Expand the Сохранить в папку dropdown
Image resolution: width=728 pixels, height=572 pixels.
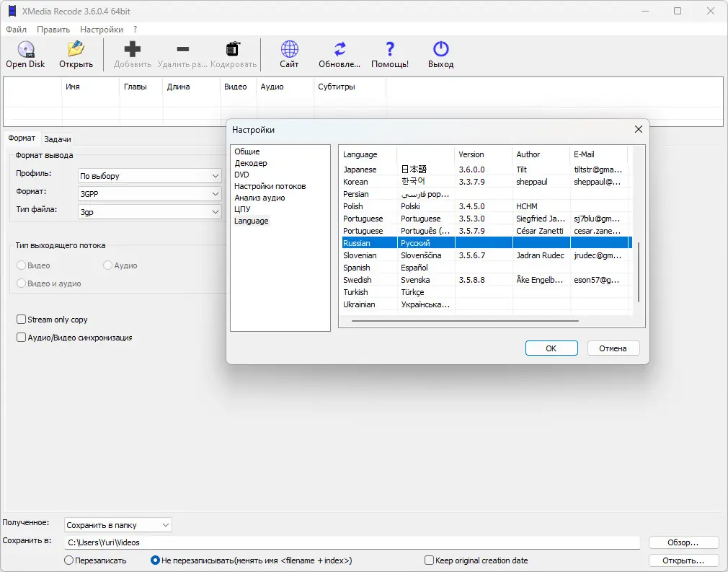pos(118,525)
